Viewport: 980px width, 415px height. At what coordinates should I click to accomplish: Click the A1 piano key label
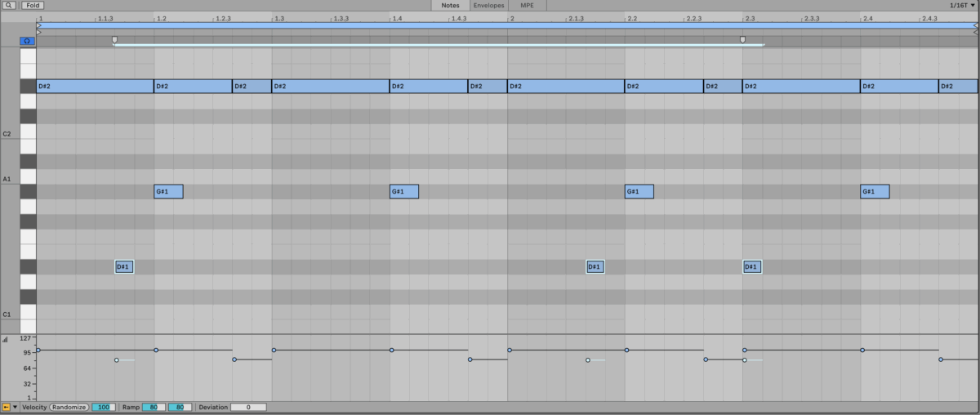tap(7, 178)
